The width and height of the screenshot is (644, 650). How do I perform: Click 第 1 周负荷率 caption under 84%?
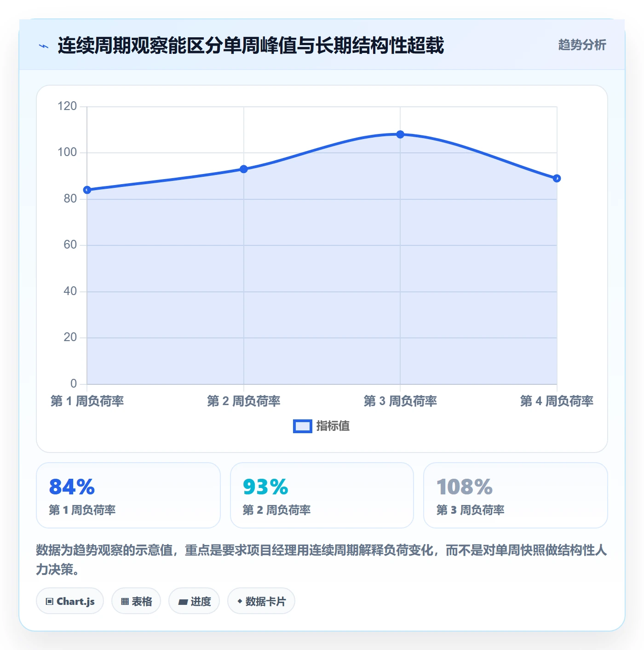pos(82,510)
